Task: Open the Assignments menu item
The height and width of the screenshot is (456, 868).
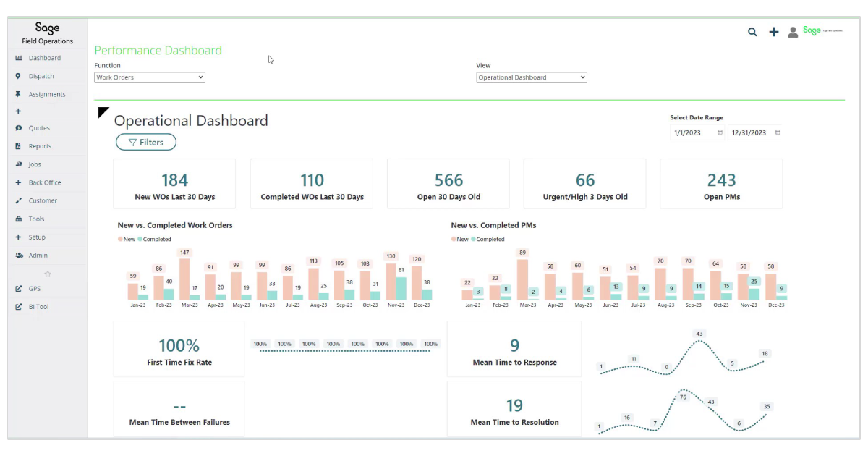Action: pos(47,95)
